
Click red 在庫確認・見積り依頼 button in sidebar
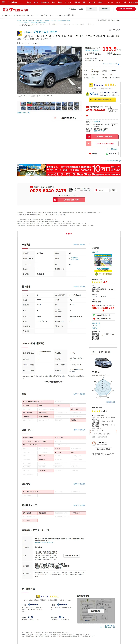[102, 137]
